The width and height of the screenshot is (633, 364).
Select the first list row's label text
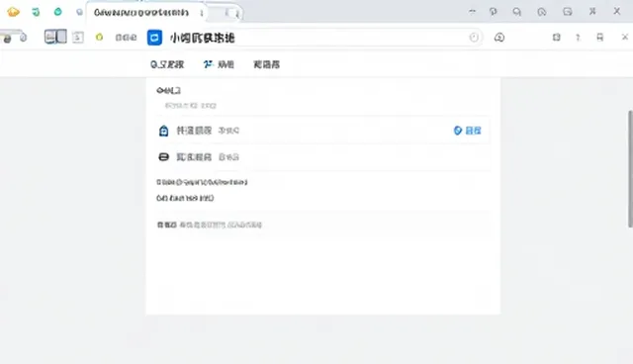194,131
